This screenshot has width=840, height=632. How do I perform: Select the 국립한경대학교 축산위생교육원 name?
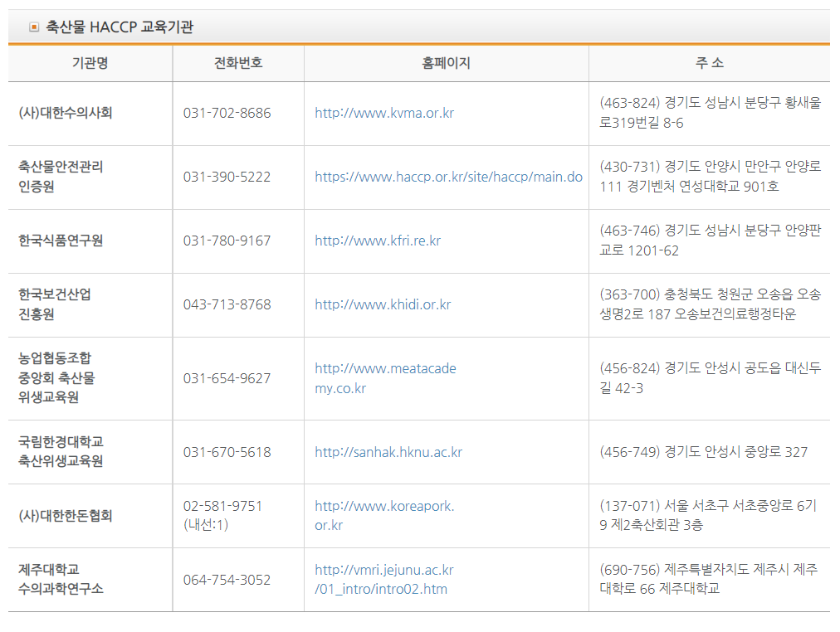(x=61, y=451)
